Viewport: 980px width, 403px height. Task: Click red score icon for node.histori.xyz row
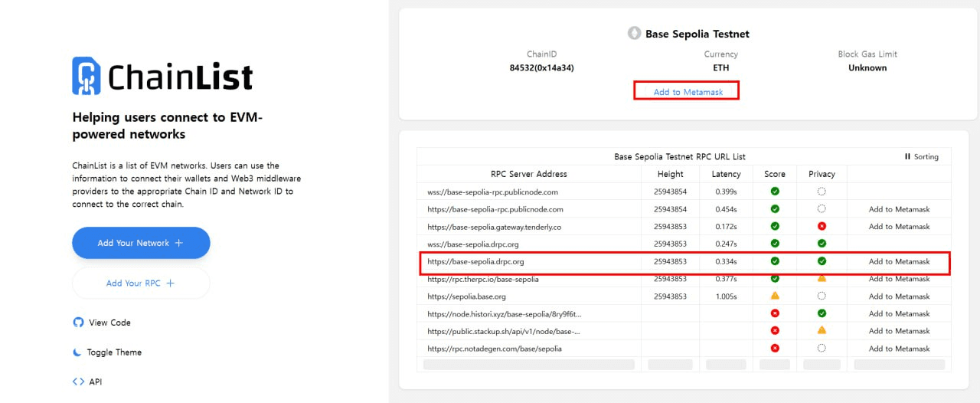tap(775, 313)
